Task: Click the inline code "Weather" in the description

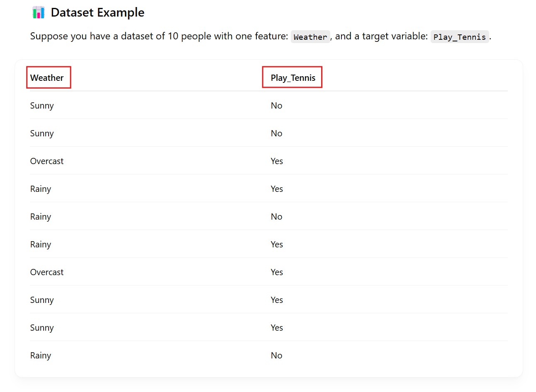Action: (310, 37)
